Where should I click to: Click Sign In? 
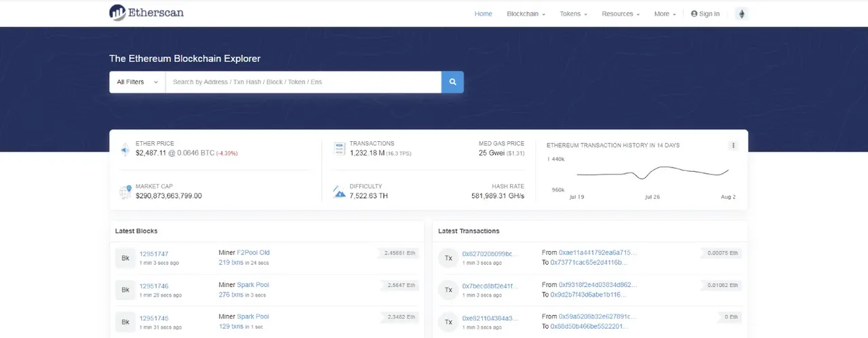point(705,14)
